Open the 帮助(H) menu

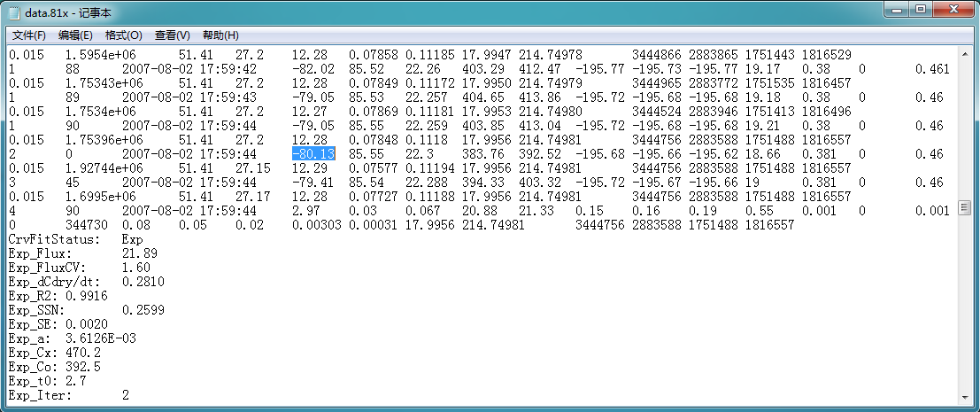(220, 35)
